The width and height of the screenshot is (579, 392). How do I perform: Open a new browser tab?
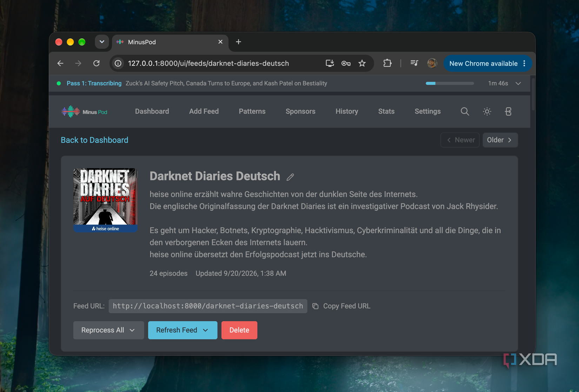point(239,42)
